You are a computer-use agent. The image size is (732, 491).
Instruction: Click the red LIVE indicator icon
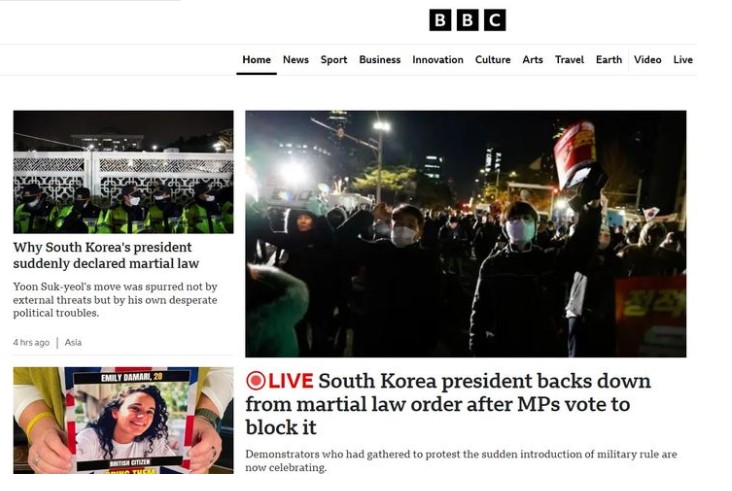point(255,381)
